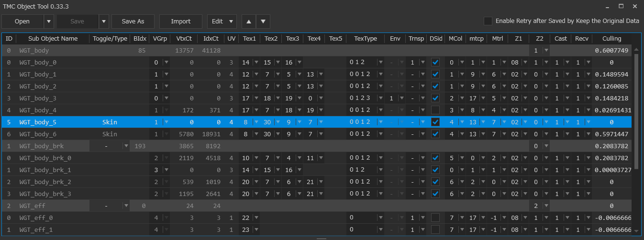644x240 pixels.
Task: Open Tex4 dropdown for WGT_body_2
Action: pyautogui.click(x=321, y=86)
